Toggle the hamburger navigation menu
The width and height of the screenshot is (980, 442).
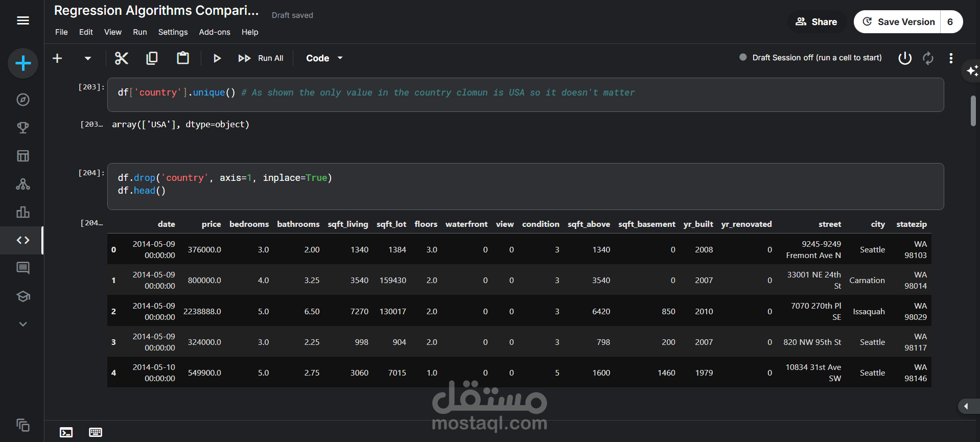click(x=23, y=20)
